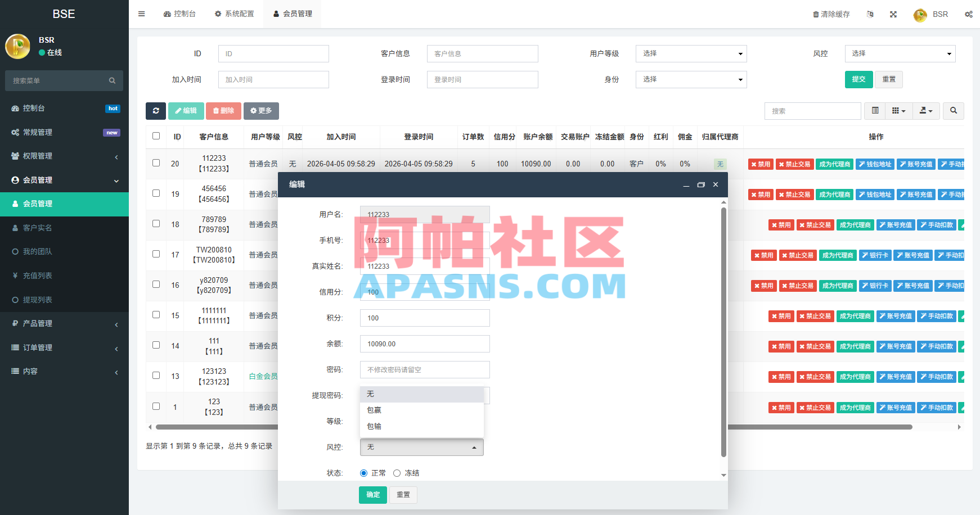Open the 身份 filter dropdown
This screenshot has width=980, height=515.
tap(691, 79)
